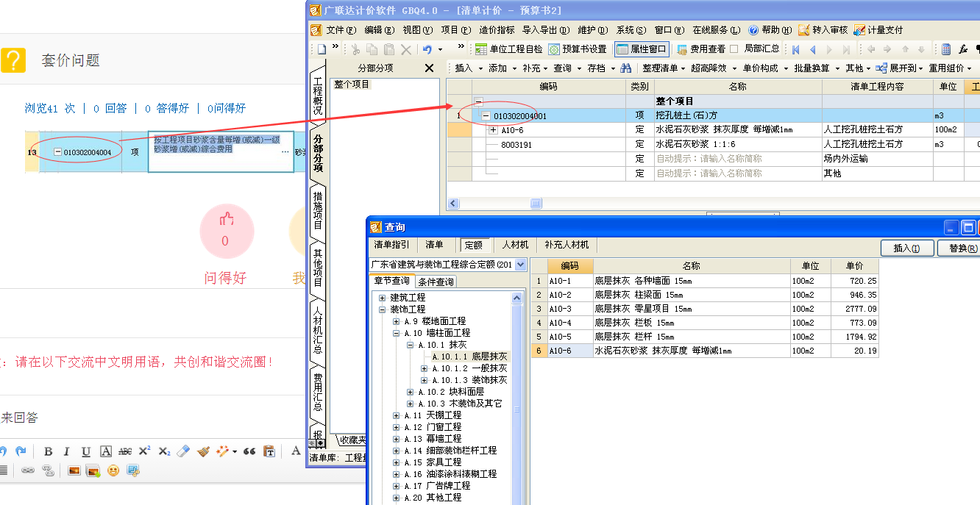Open the 项目(P) menu
The height and width of the screenshot is (505, 980).
tap(455, 30)
